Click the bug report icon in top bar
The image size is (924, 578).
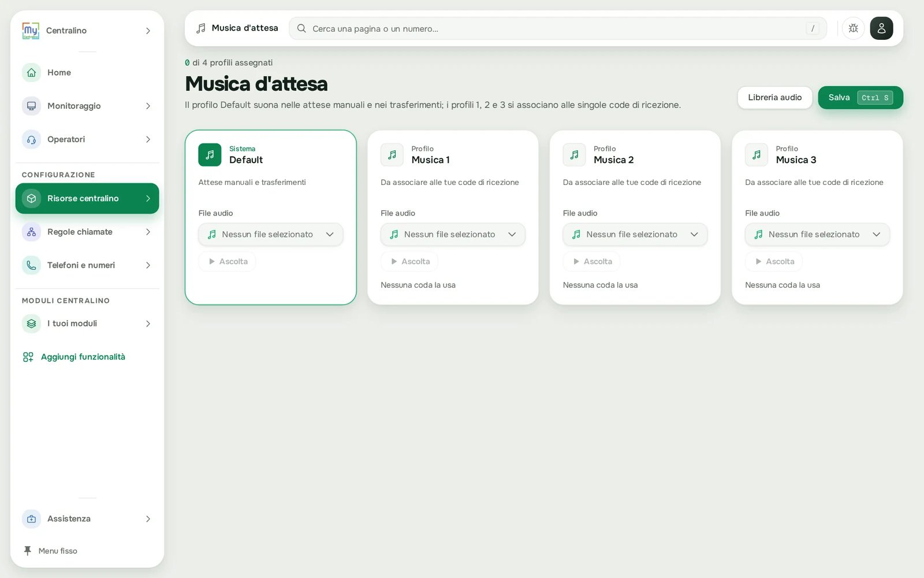coord(853,28)
